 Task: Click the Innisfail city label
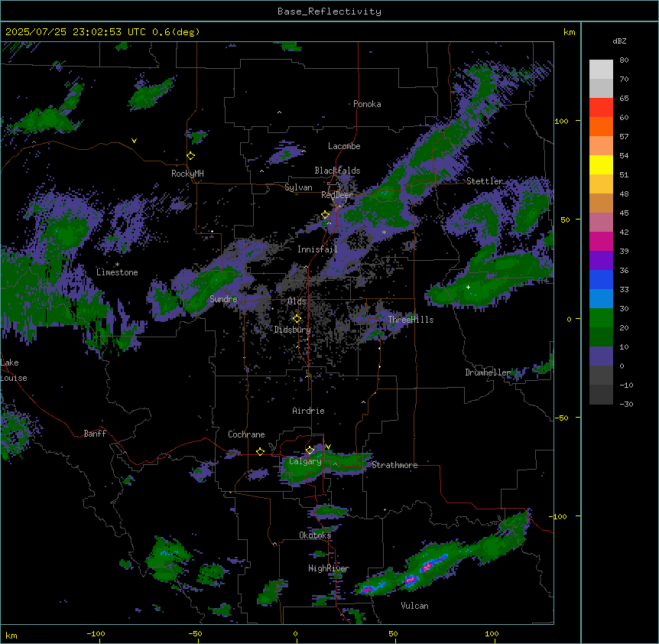[317, 249]
